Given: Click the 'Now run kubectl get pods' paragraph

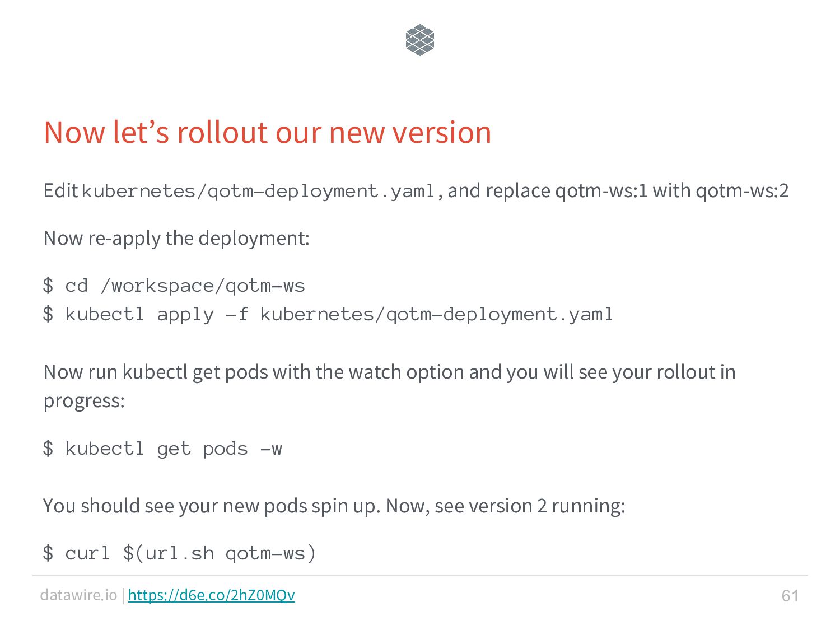Looking at the screenshot, I should click(x=390, y=386).
